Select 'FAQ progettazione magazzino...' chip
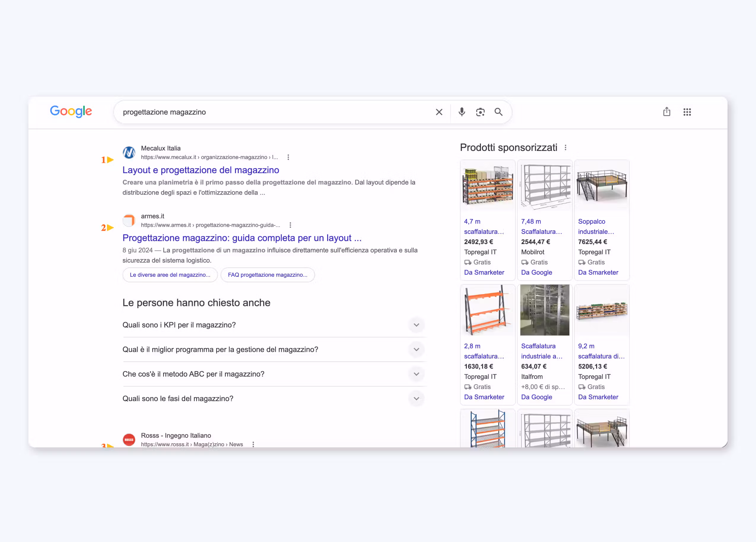Viewport: 756px width, 542px height. (268, 275)
